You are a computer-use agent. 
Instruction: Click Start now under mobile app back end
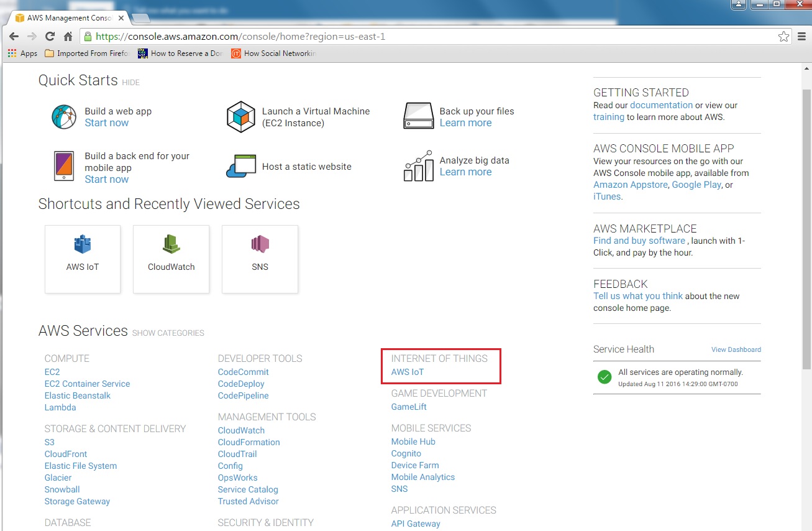107,180
